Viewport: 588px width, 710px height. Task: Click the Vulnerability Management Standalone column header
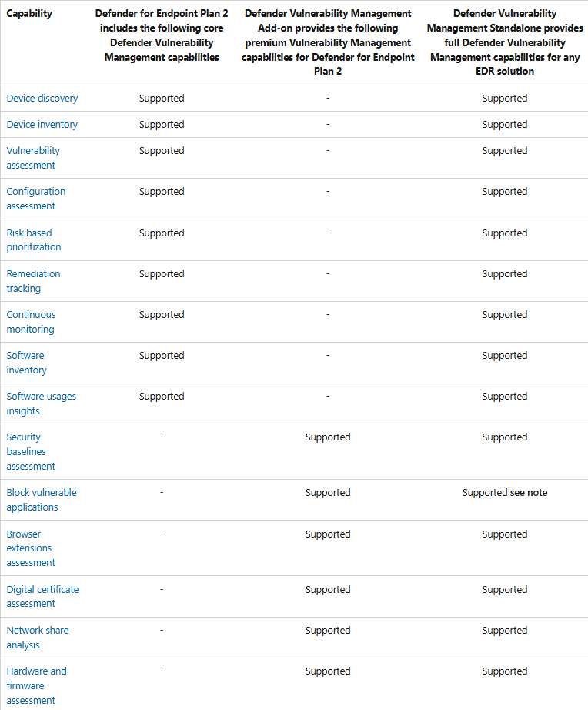(x=504, y=42)
